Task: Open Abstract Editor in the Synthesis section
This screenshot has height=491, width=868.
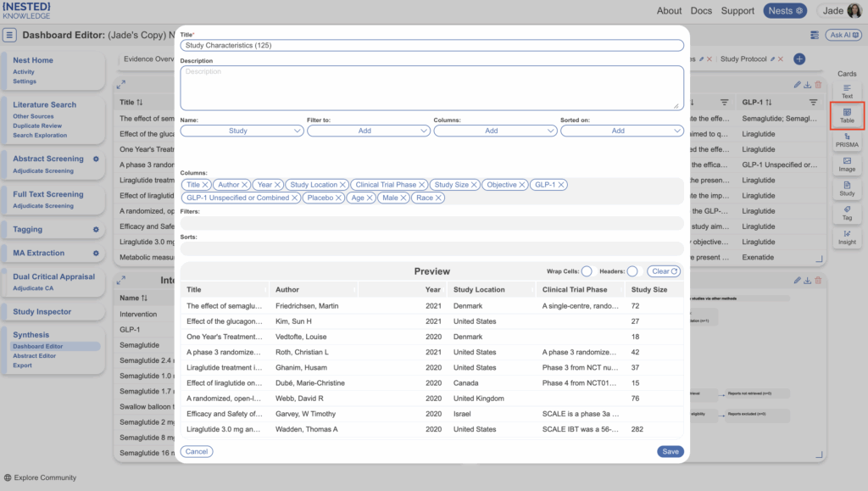Action: click(x=35, y=356)
